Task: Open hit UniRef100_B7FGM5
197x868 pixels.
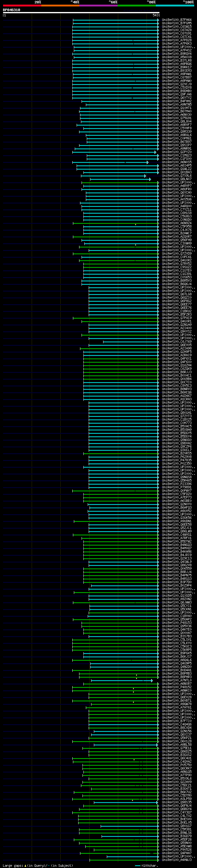Action: click(x=177, y=23)
